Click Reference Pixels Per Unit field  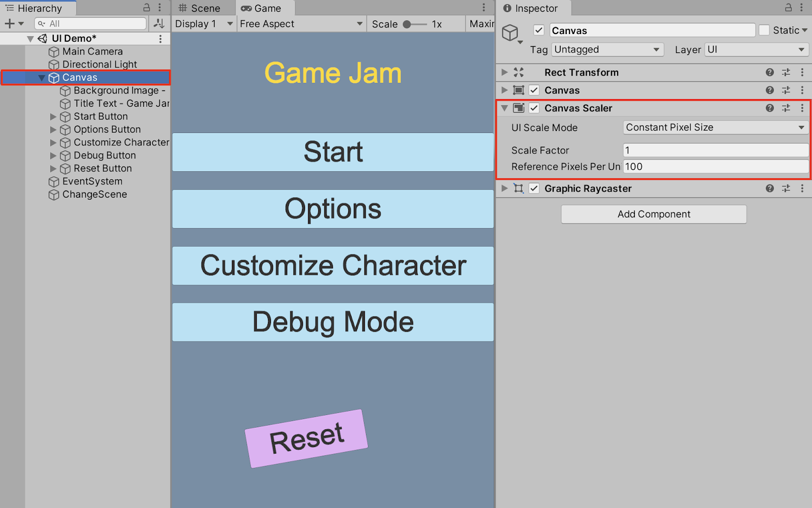716,167
